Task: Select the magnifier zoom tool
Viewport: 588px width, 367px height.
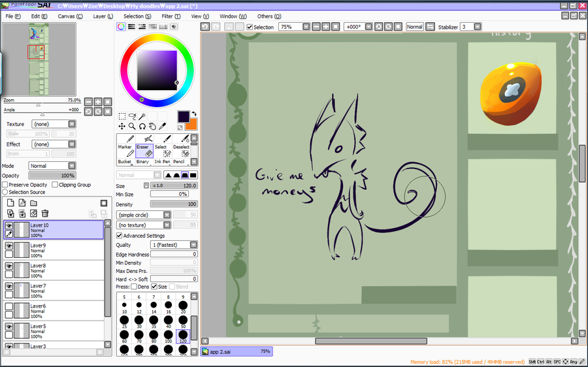Action: [132, 126]
